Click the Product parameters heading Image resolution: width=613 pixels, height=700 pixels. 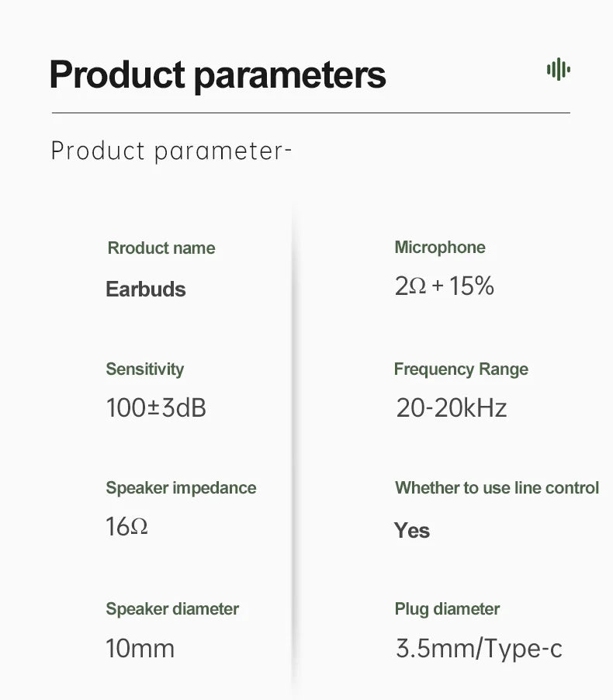[x=218, y=75]
